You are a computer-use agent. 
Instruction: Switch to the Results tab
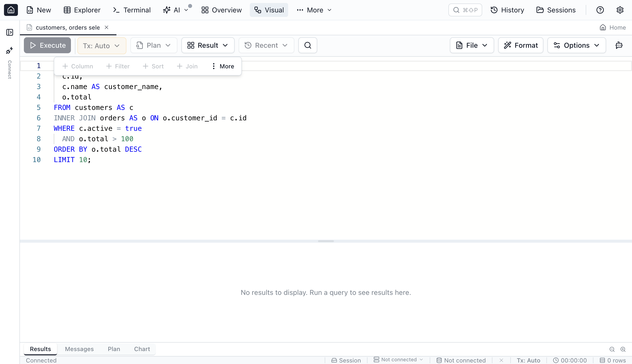(40, 349)
